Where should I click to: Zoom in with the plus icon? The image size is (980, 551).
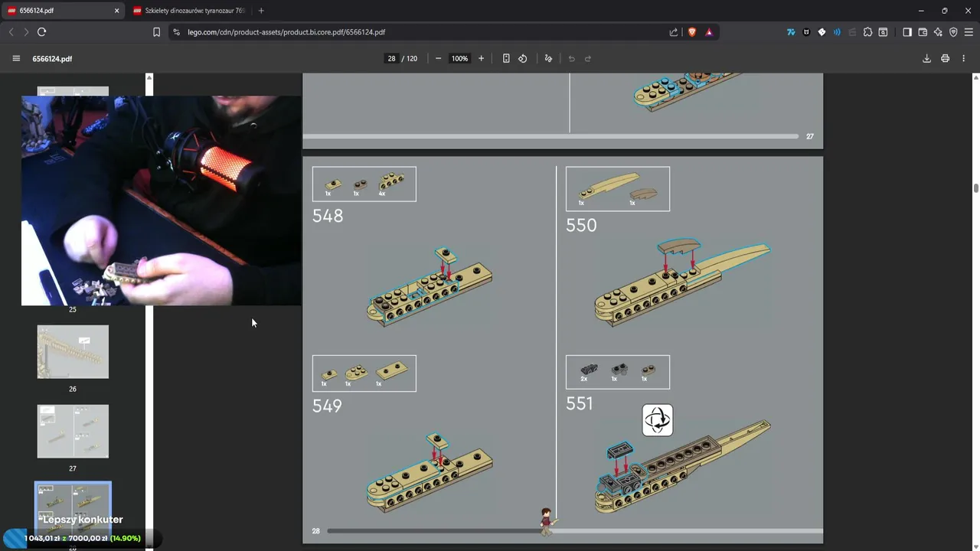[x=481, y=58]
